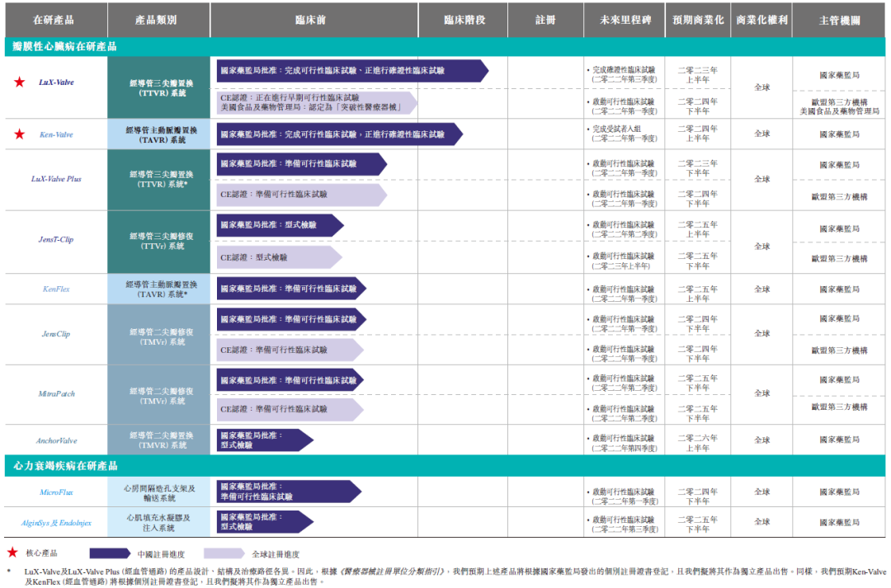Select the TTVR 系統 category cell for LuX-Valve

[x=158, y=87]
